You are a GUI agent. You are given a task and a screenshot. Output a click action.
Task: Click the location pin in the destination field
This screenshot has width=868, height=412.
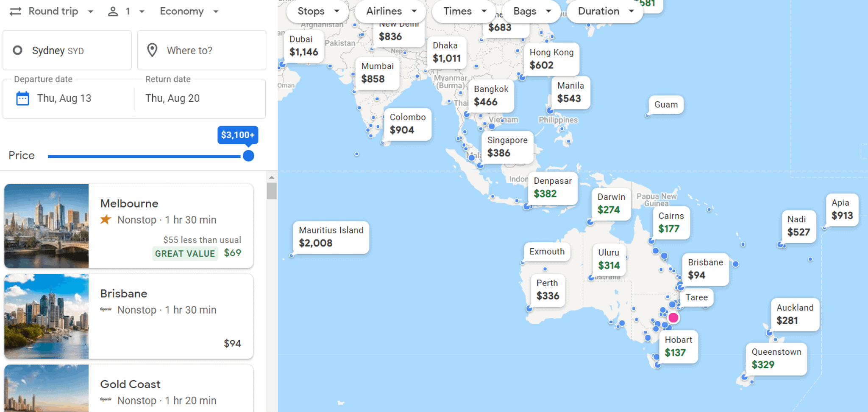151,50
